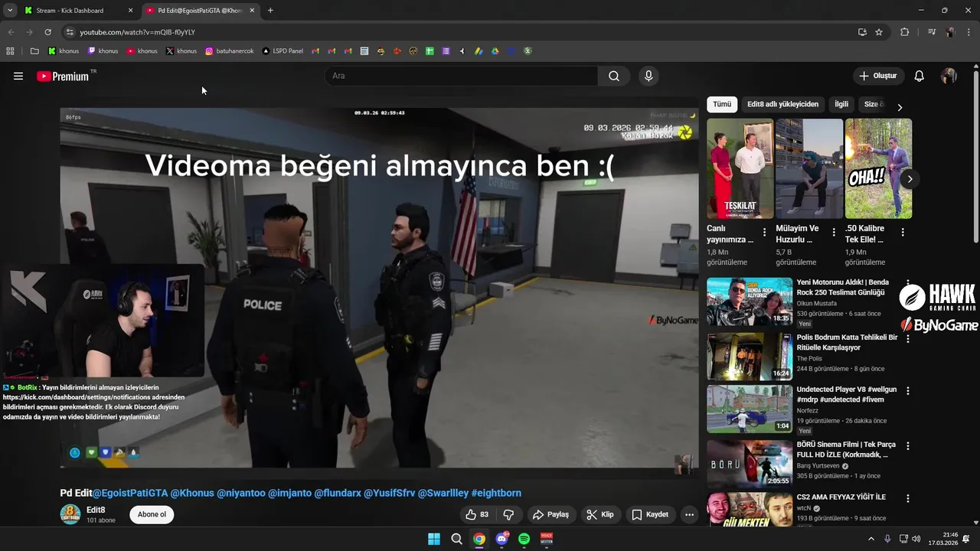
Task: Show hidden system tray icons
Action: [871, 539]
